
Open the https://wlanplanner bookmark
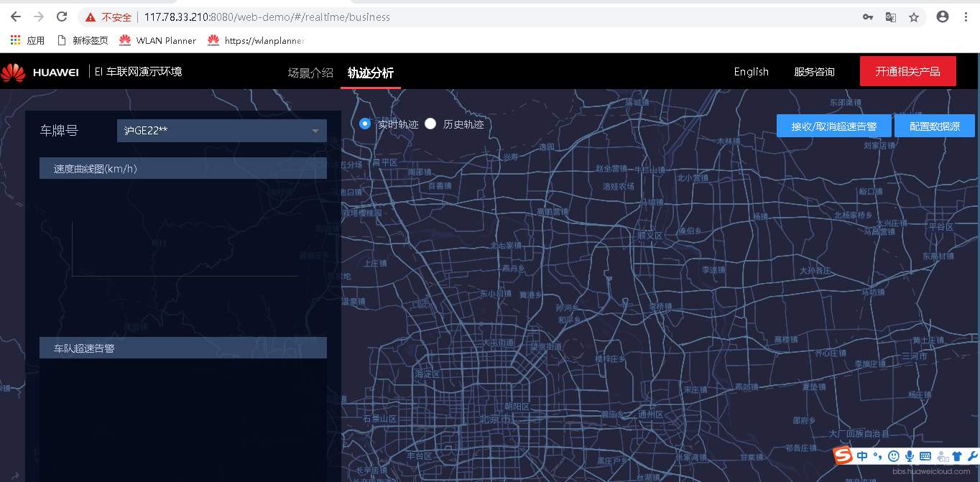[x=256, y=40]
